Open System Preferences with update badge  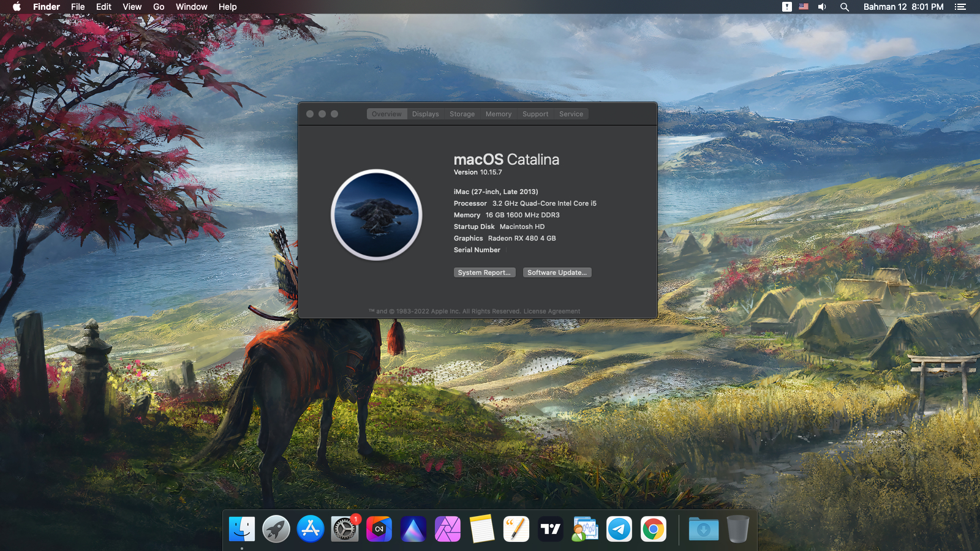tap(345, 529)
